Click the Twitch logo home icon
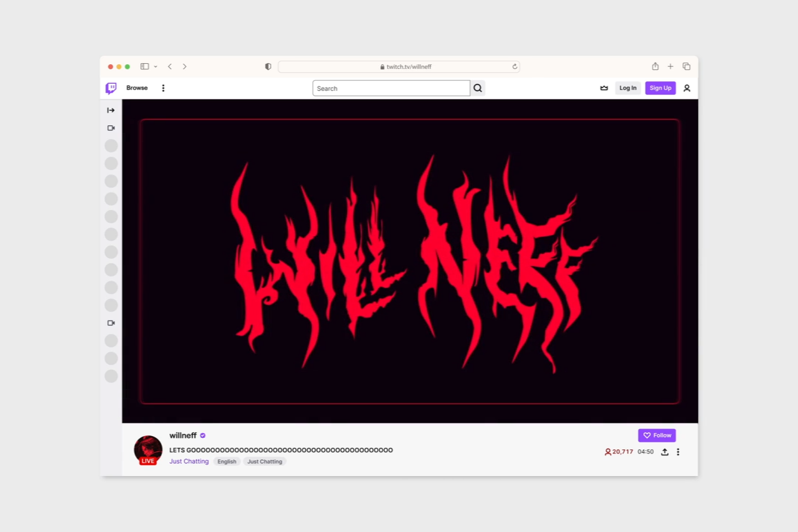The image size is (798, 532). click(x=111, y=88)
